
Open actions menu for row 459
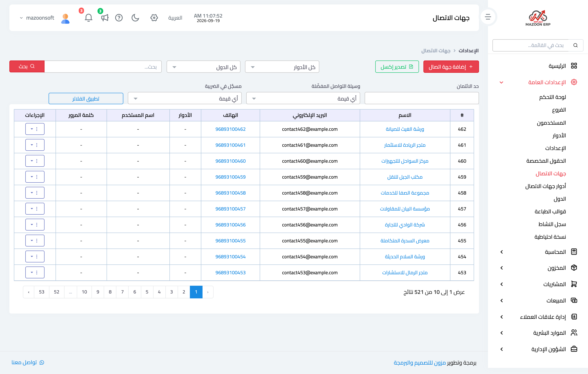[35, 177]
